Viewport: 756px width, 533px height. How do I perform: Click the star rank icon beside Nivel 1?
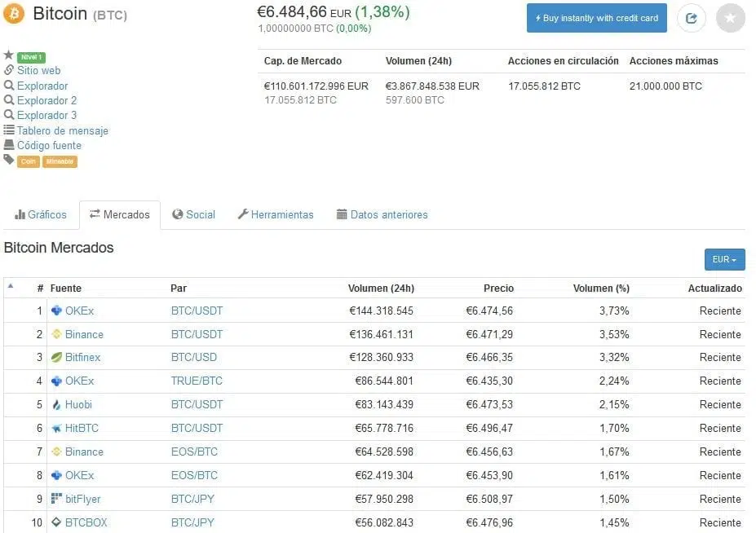click(8, 55)
